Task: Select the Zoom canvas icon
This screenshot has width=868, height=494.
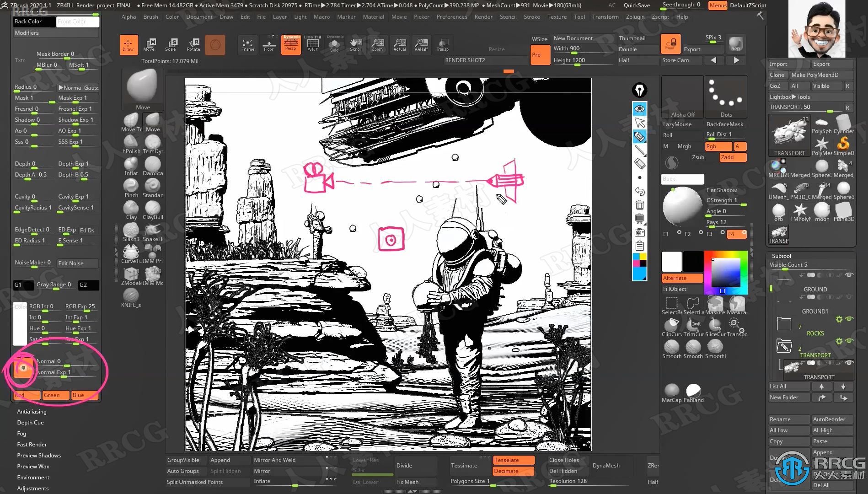Action: click(378, 44)
